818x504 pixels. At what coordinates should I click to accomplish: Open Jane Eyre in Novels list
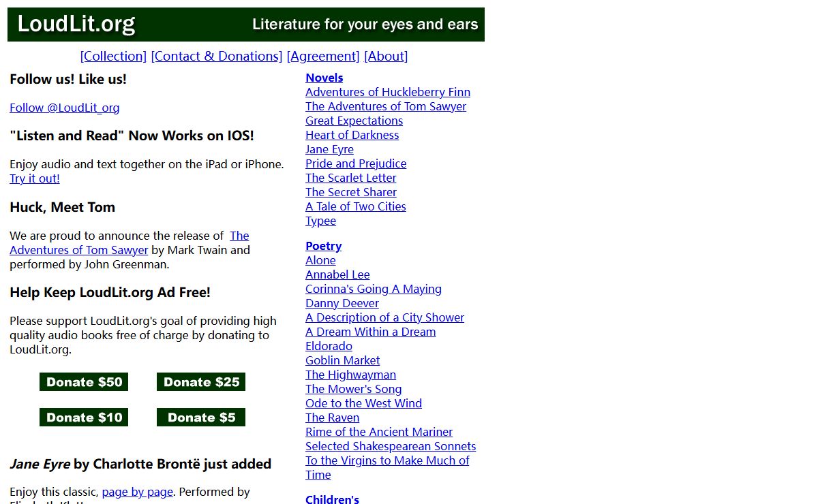[330, 149]
